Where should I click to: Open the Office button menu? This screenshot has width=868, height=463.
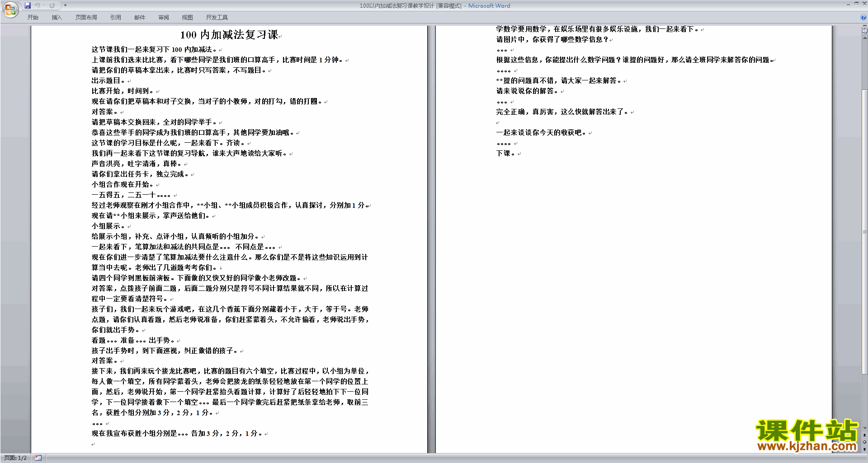coord(10,9)
